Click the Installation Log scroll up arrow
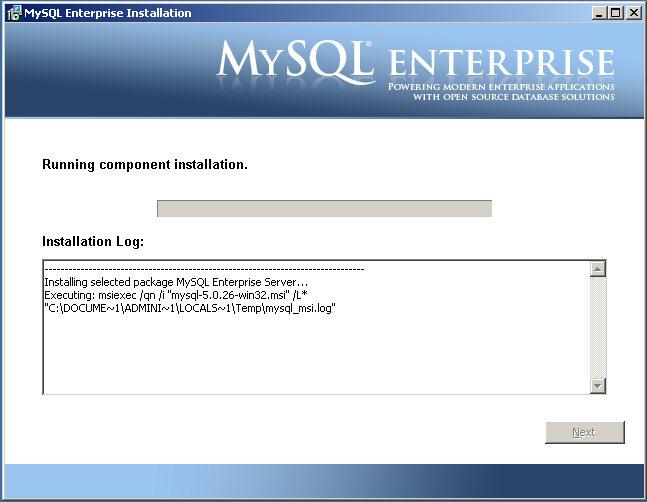 [599, 269]
